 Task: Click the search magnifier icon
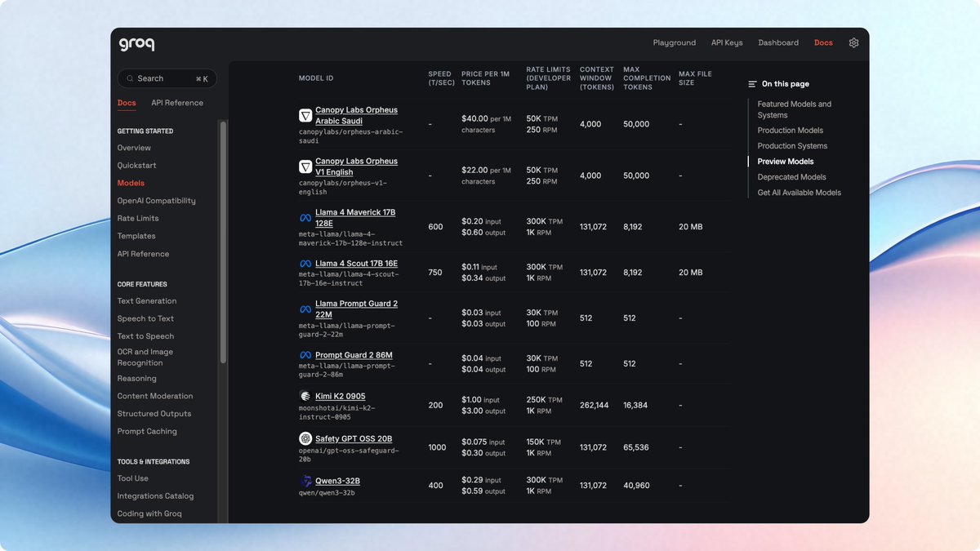(x=130, y=78)
